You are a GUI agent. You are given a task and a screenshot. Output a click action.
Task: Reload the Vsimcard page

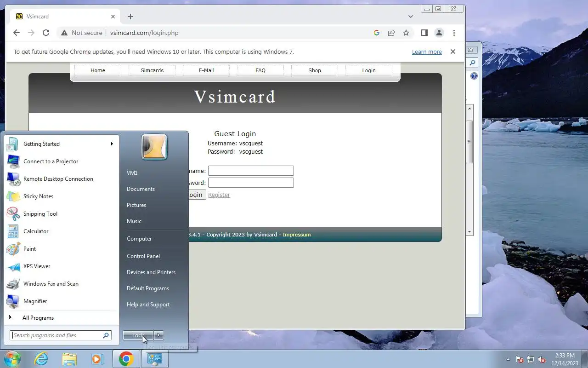46,33
